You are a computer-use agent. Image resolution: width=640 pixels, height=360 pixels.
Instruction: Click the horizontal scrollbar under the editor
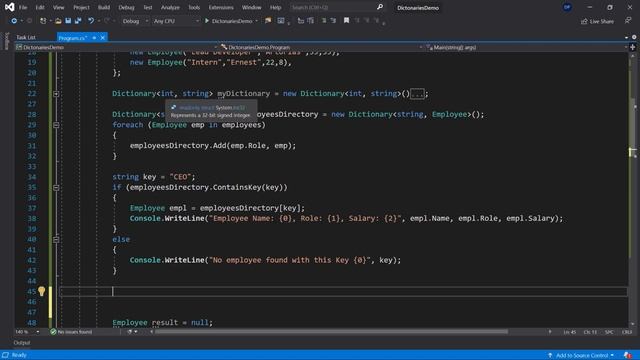pyautogui.click(x=331, y=332)
